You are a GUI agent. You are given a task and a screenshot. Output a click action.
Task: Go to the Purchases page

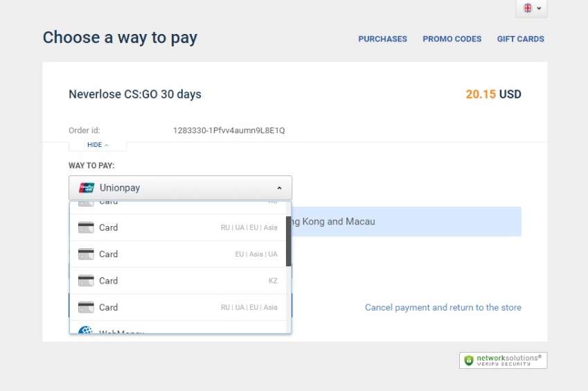click(382, 39)
